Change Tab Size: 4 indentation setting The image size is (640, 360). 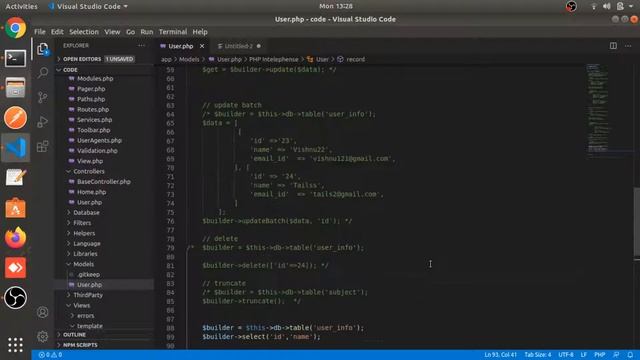click(538, 355)
